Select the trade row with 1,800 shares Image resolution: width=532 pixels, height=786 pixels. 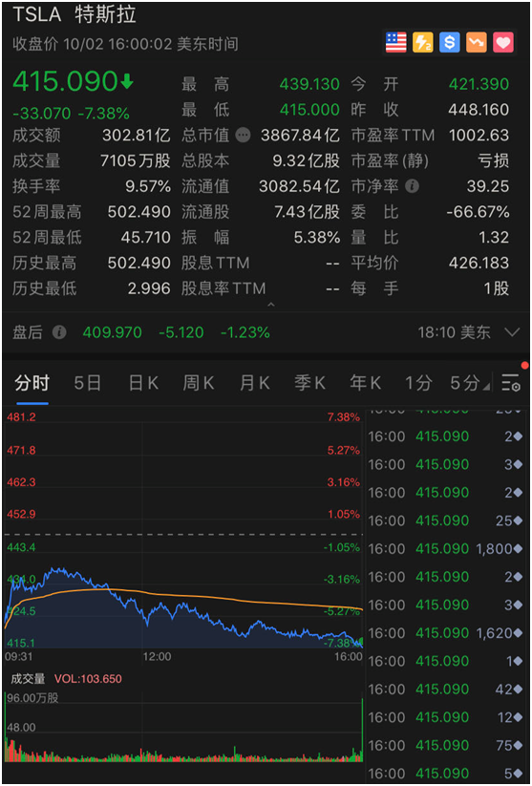[x=446, y=549]
